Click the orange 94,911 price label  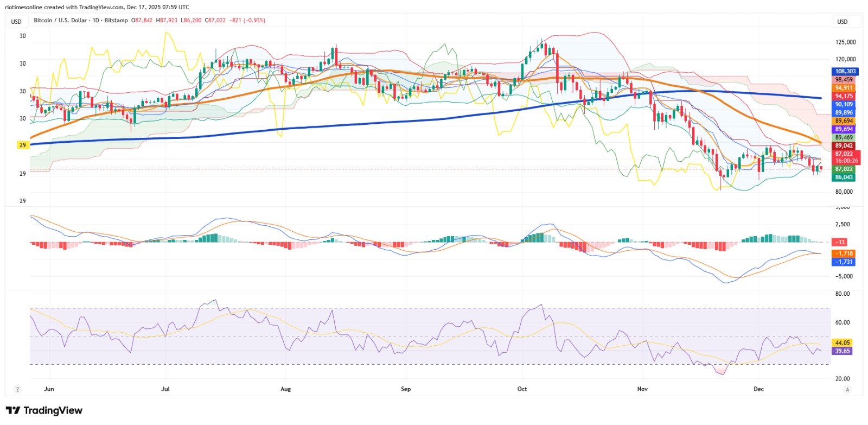point(844,87)
